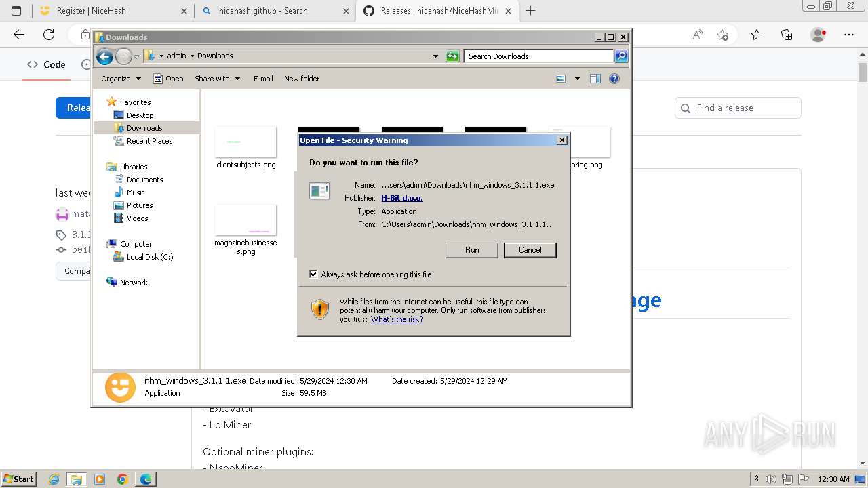The height and width of the screenshot is (488, 868).
Task: Click the Explorer back arrow button
Action: pyautogui.click(x=104, y=57)
